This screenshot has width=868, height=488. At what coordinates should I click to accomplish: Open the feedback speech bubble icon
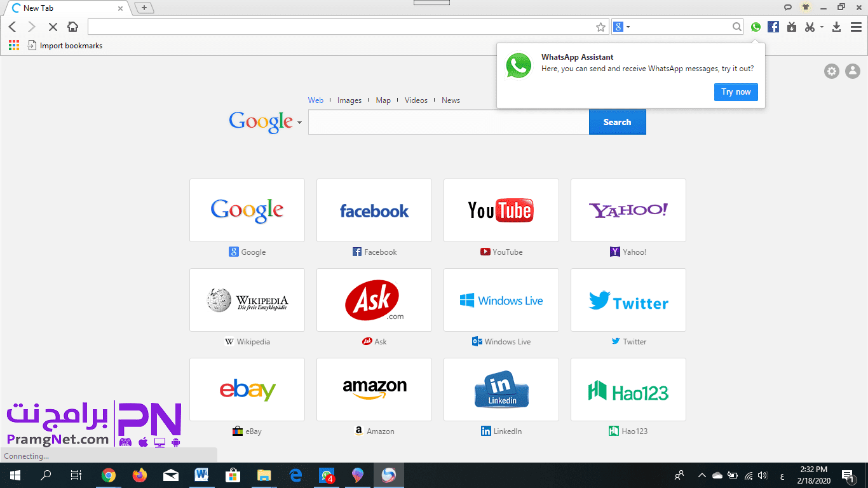788,7
